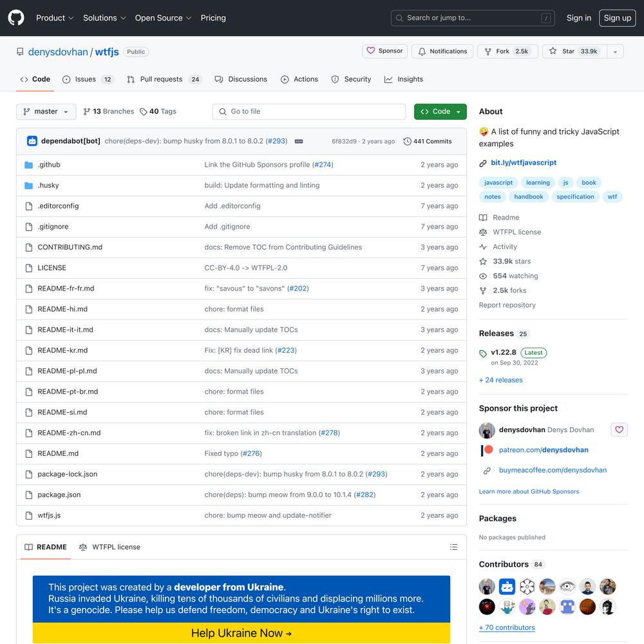Switch to the Insights tab
644x644 pixels.
click(x=403, y=79)
